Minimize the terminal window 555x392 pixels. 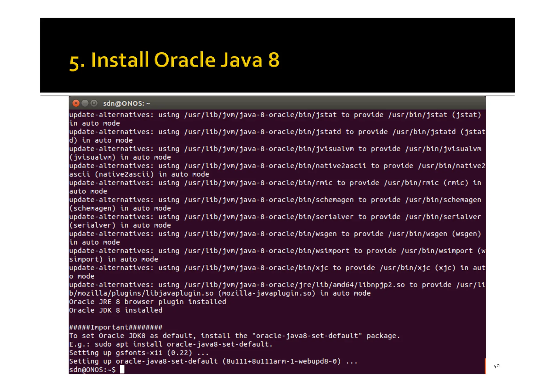pos(85,103)
